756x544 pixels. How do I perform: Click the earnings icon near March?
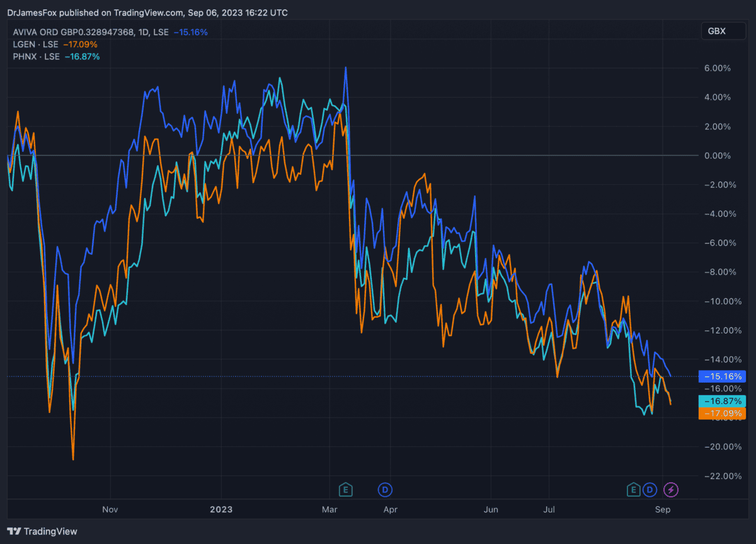(345, 489)
